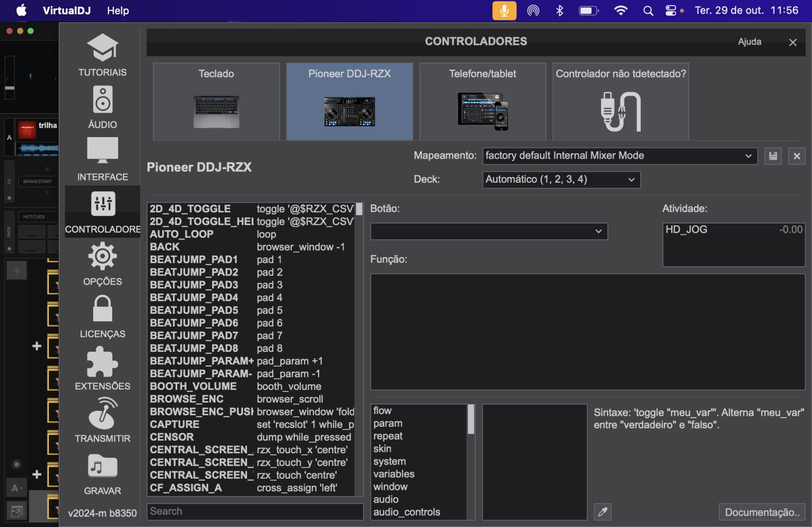Image resolution: width=812 pixels, height=527 pixels.
Task: Select the variables verb category
Action: [x=419, y=474]
